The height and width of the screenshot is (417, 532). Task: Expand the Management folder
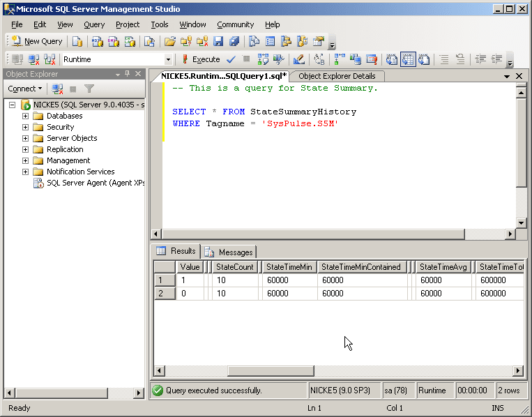click(x=25, y=161)
